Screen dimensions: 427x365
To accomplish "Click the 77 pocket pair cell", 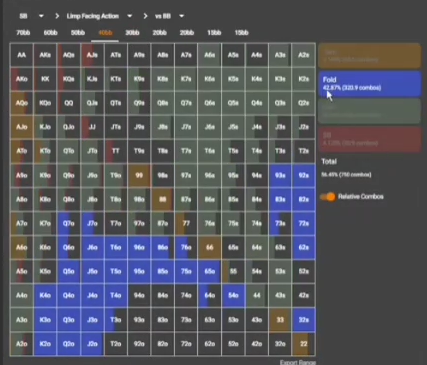I will coord(186,223).
